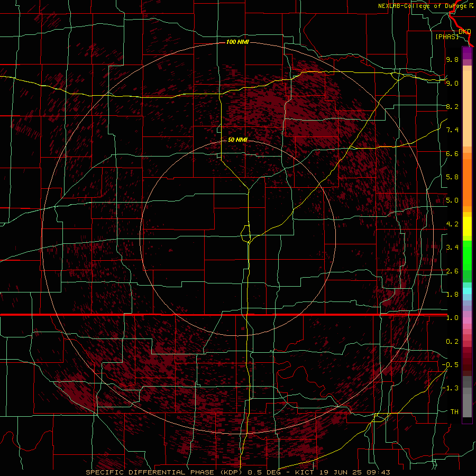476x476 pixels.
Task: Pick the yellow color bar segment
Action: [x=467, y=226]
